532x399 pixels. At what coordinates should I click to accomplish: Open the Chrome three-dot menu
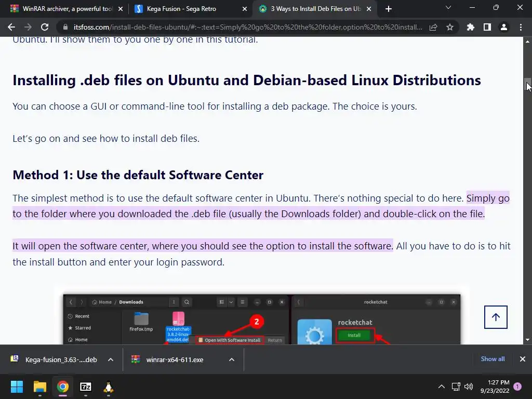click(x=521, y=27)
